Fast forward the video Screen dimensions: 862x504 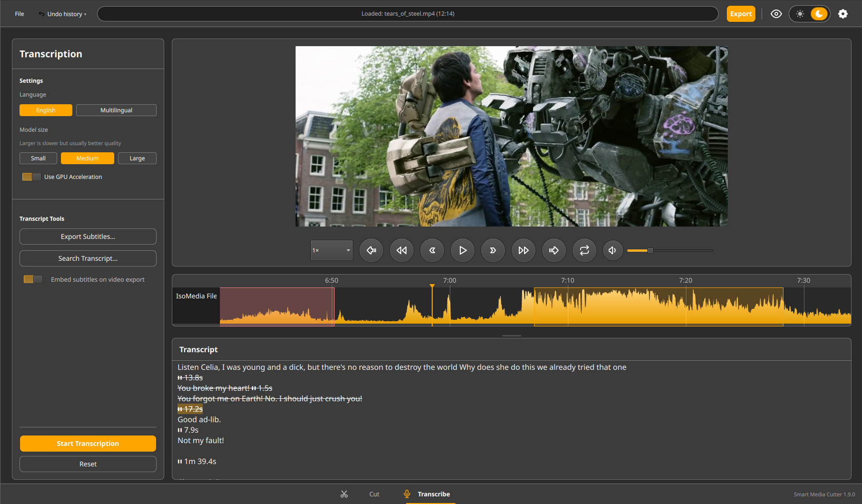point(523,250)
